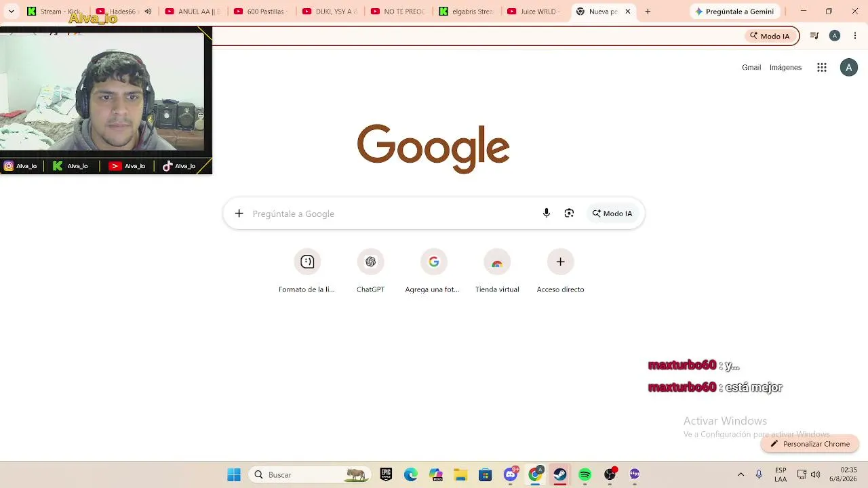Open Spotify from the taskbar
This screenshot has width=868, height=488.
tap(585, 474)
